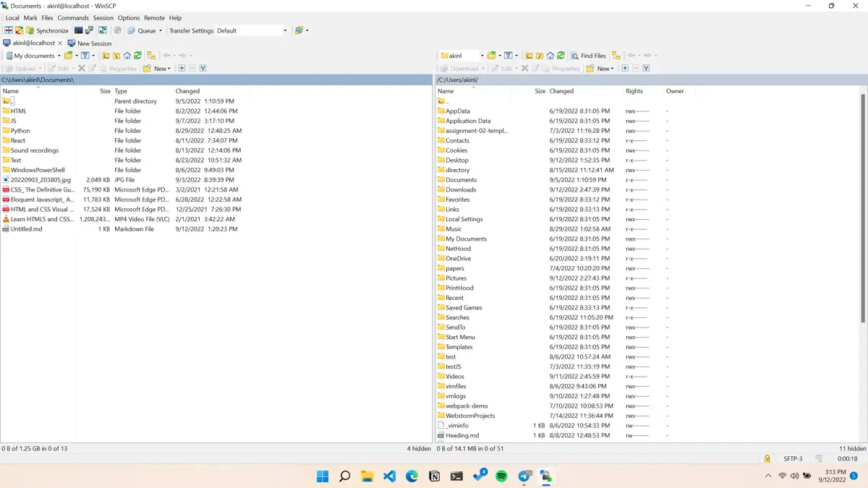Viewport: 868px width, 488px height.
Task: Open terminal console icon in main toolbar
Action: 79,30
